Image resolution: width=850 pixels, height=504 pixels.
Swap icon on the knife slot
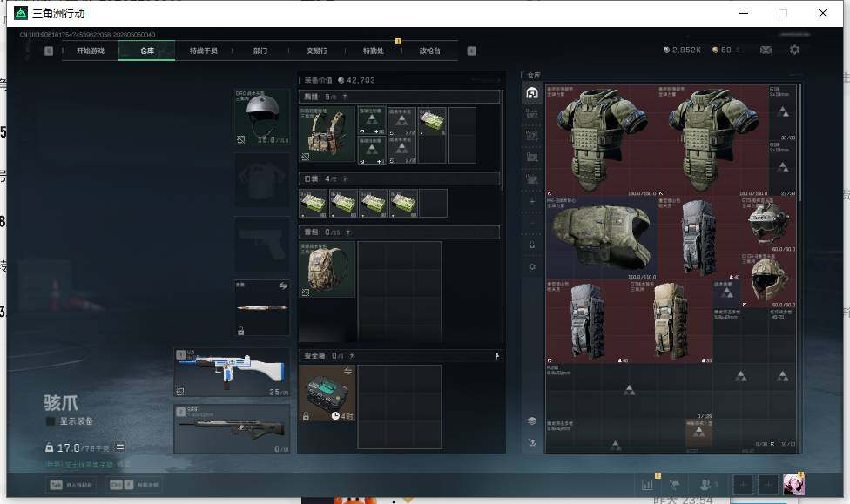click(283, 286)
